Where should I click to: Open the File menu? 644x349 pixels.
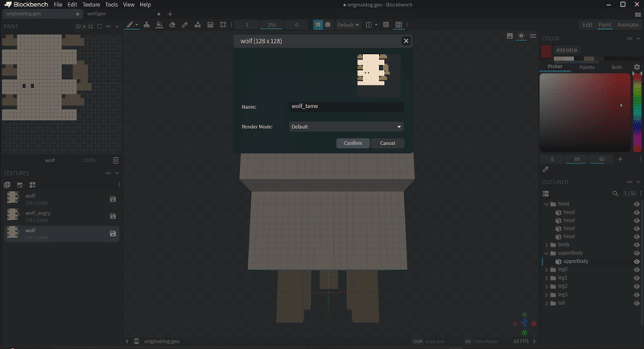point(58,5)
